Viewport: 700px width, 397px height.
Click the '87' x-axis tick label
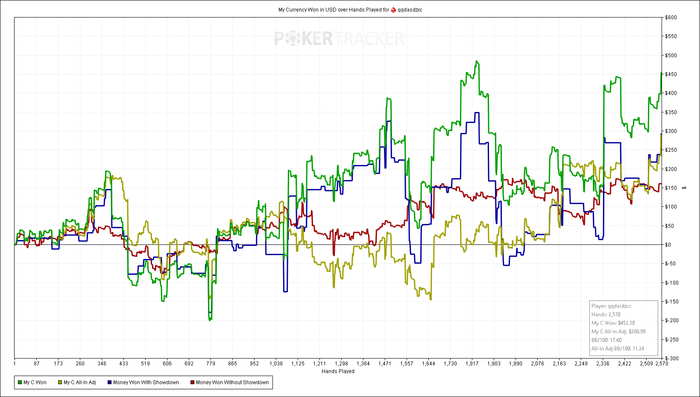[37, 364]
